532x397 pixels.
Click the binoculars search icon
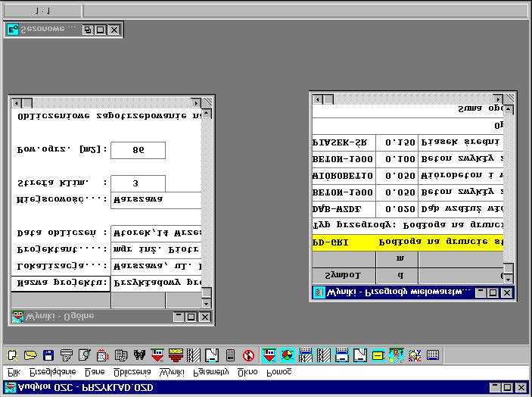pyautogui.click(x=139, y=355)
